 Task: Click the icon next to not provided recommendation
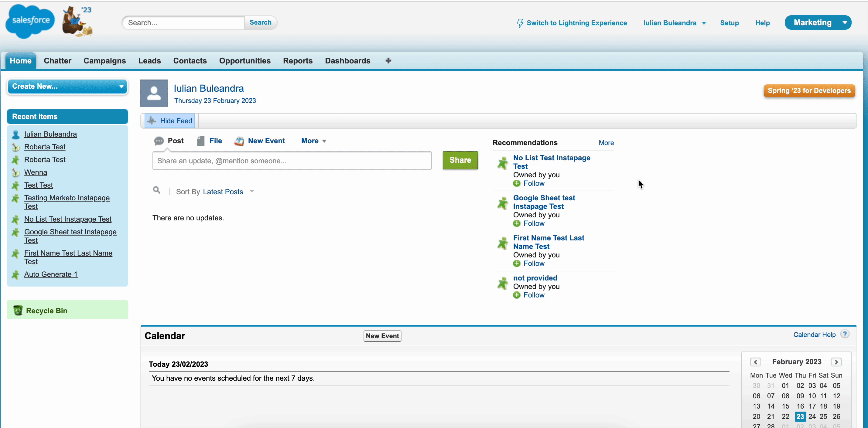[502, 283]
